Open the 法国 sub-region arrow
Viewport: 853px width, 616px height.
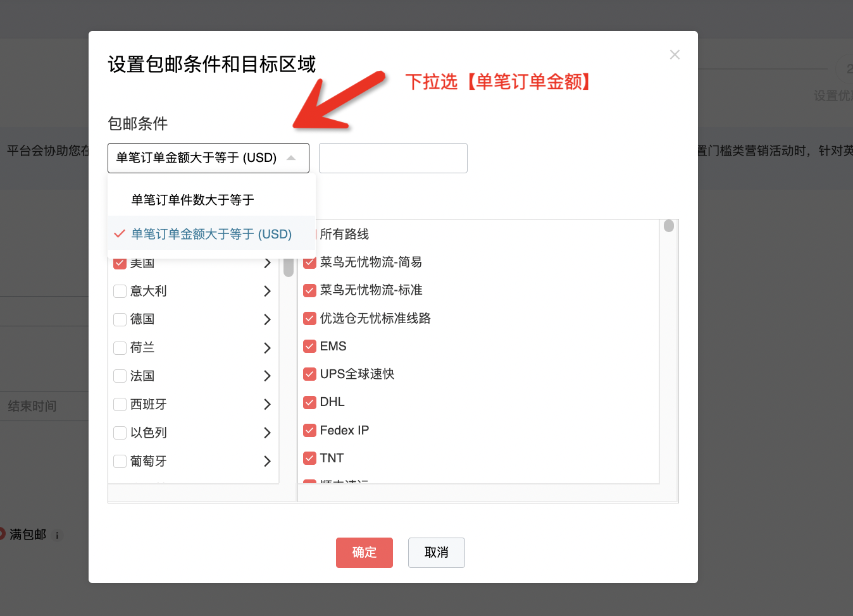(x=267, y=376)
